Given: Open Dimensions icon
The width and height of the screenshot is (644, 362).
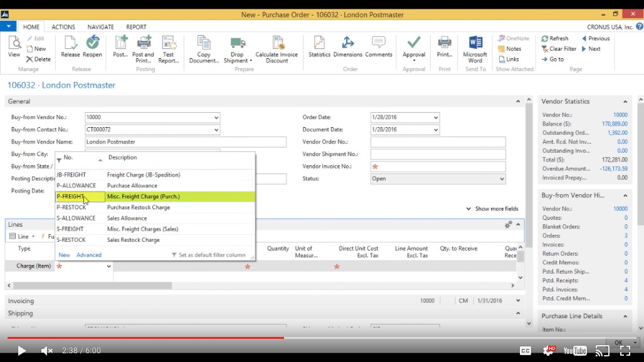Looking at the screenshot, I should pyautogui.click(x=348, y=46).
